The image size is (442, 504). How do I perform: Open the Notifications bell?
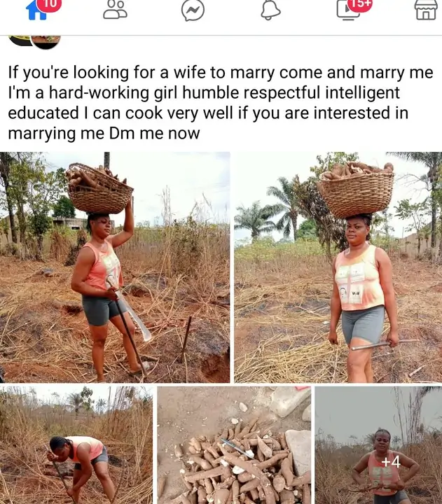click(270, 9)
